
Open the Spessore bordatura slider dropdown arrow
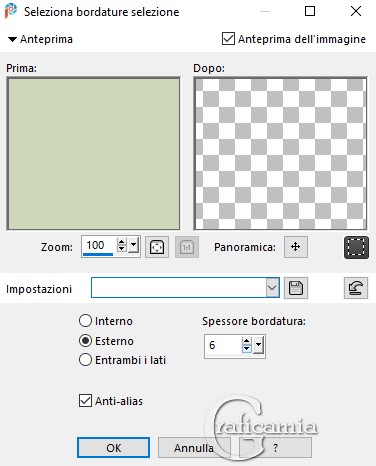coord(258,345)
